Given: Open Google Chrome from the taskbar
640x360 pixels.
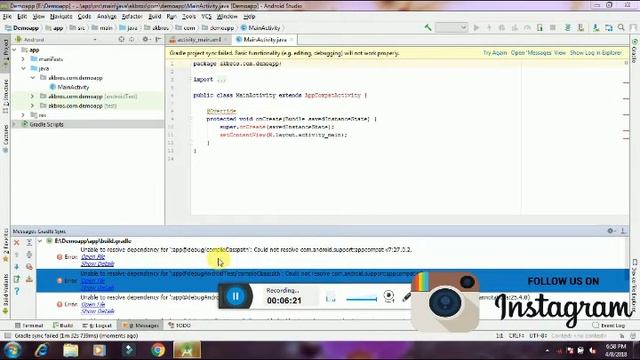Looking at the screenshot, I should click(157, 350).
